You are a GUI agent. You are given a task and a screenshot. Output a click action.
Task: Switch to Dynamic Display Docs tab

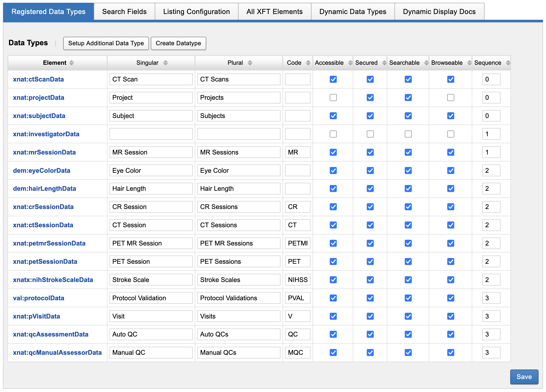(x=439, y=11)
